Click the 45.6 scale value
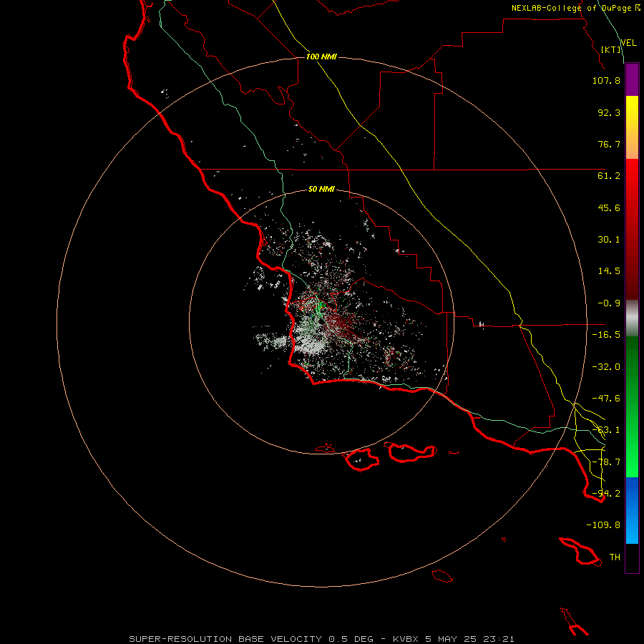Screen dimensions: 644x644 (x=609, y=208)
